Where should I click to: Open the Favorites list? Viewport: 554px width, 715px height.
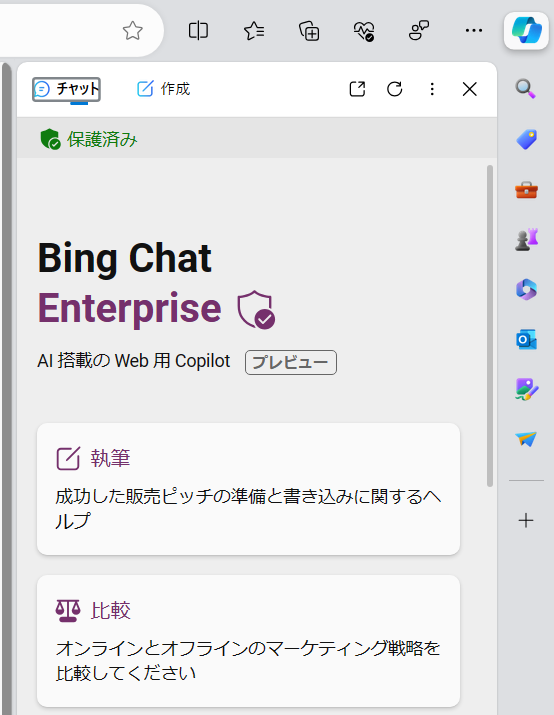254,31
